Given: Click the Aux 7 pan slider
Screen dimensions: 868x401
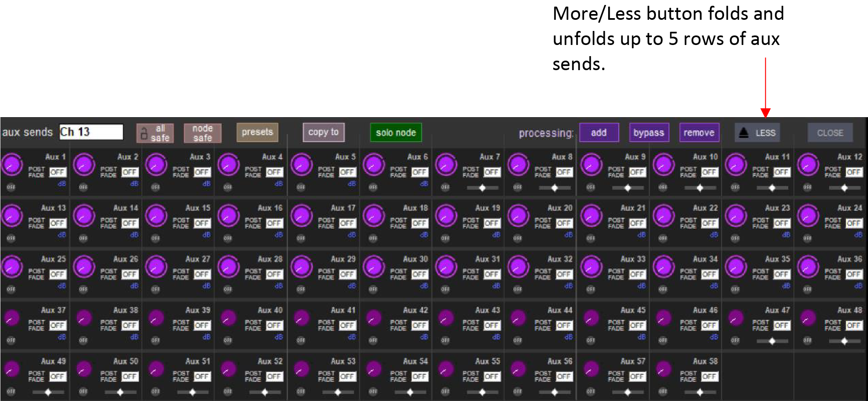Looking at the screenshot, I should 482,188.
